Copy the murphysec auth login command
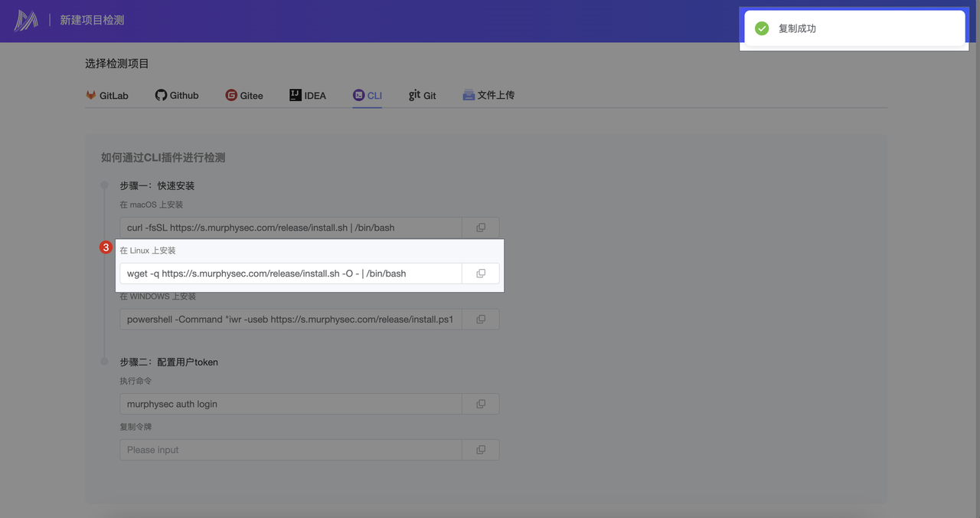980x518 pixels. click(481, 404)
